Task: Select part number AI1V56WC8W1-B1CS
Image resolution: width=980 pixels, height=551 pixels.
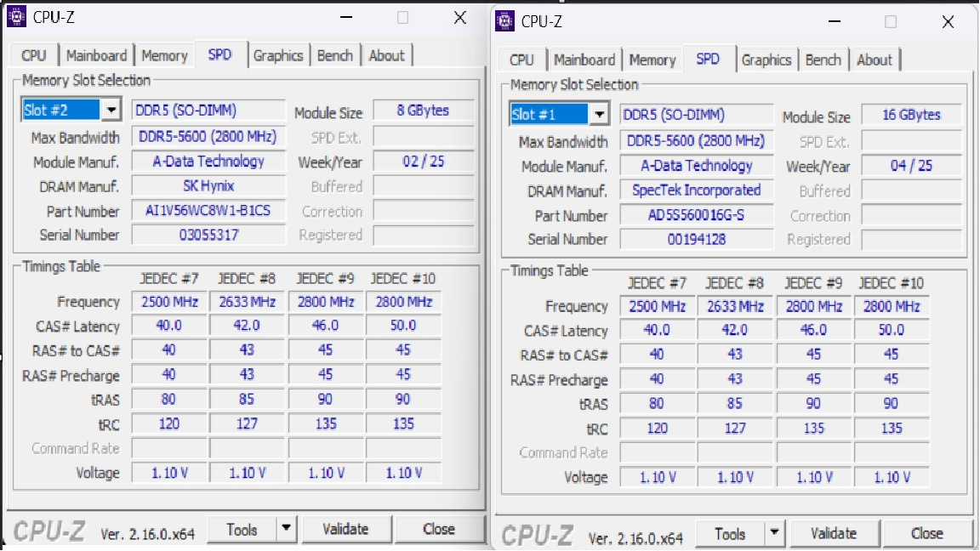Action: coord(208,211)
